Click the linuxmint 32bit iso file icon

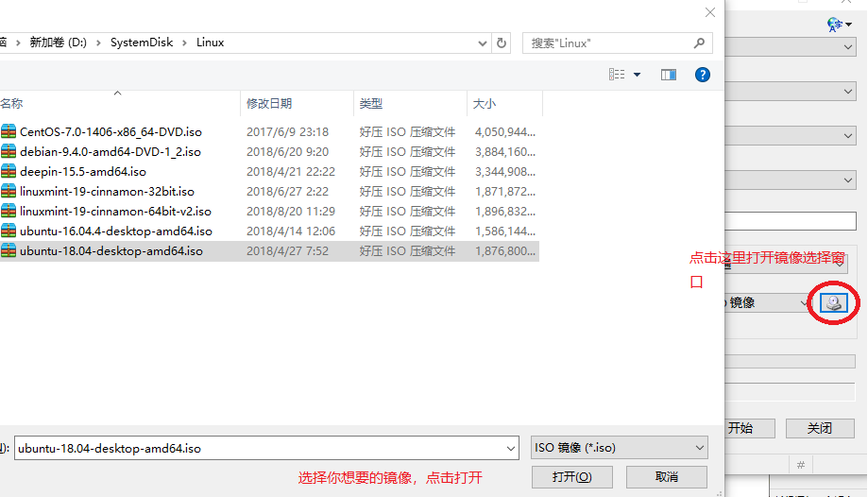click(9, 191)
